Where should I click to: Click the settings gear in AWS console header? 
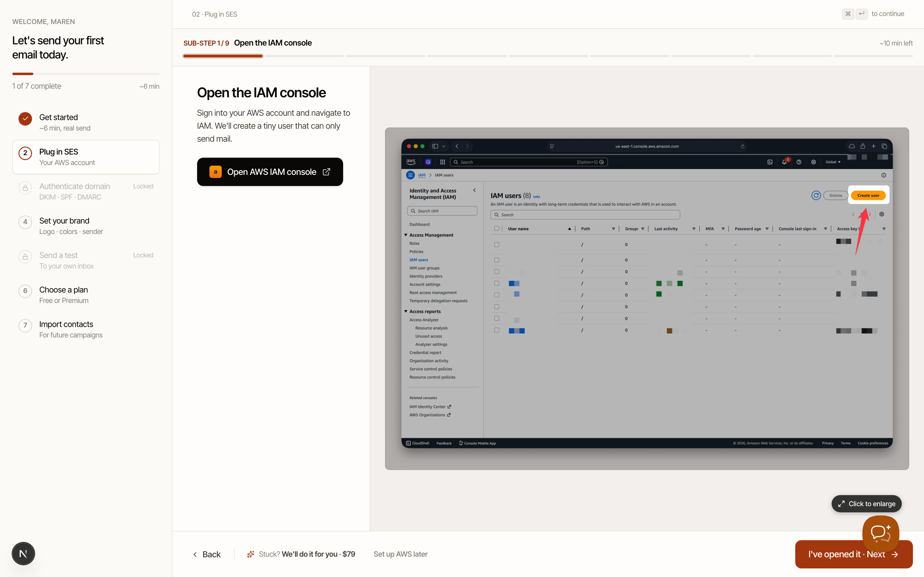coord(813,162)
